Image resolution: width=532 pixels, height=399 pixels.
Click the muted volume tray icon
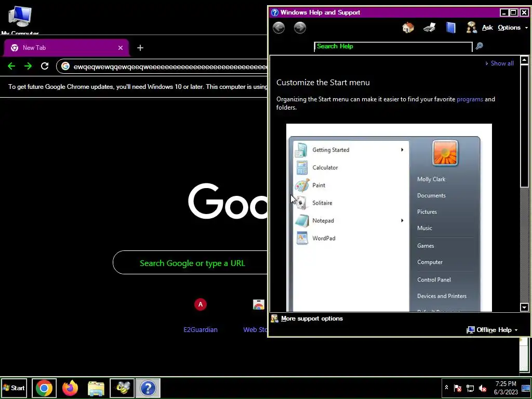483,388
